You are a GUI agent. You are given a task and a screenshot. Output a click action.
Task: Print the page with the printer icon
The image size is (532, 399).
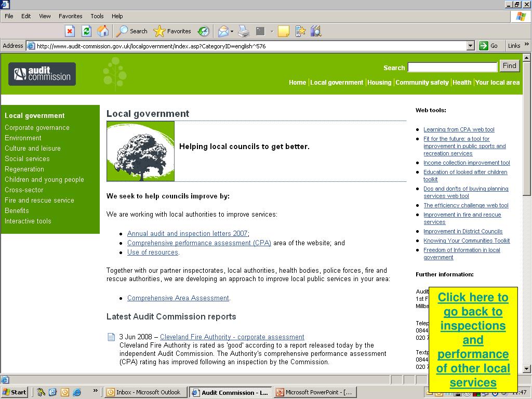(x=244, y=31)
